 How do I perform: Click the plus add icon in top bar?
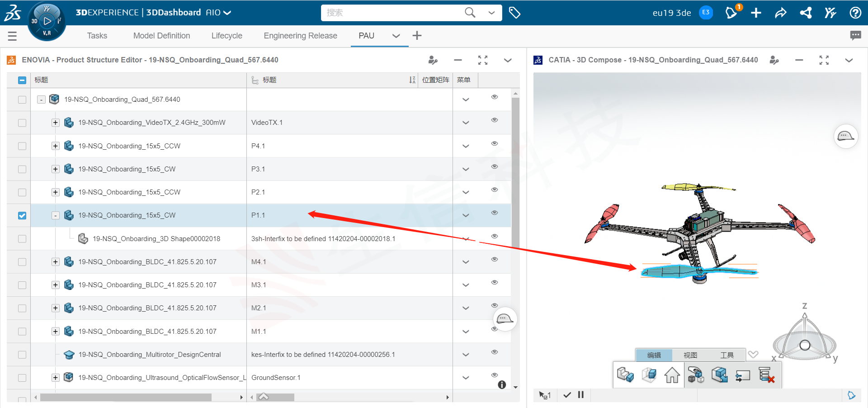pos(756,13)
